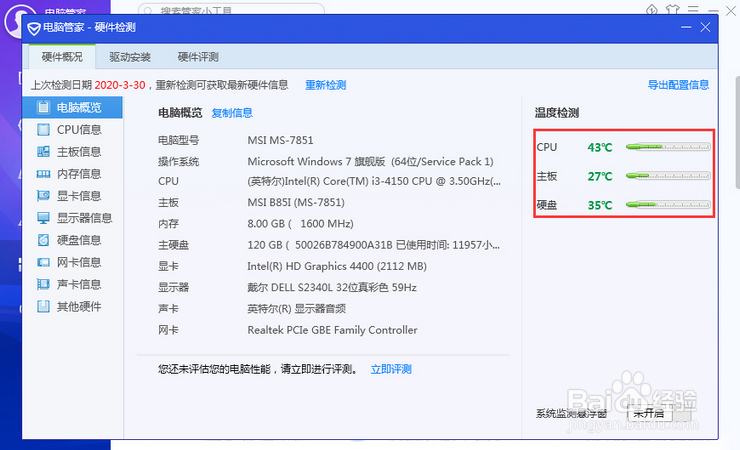The image size is (740, 450).
Task: Click the scrollbar of the background window
Action: pos(738,132)
